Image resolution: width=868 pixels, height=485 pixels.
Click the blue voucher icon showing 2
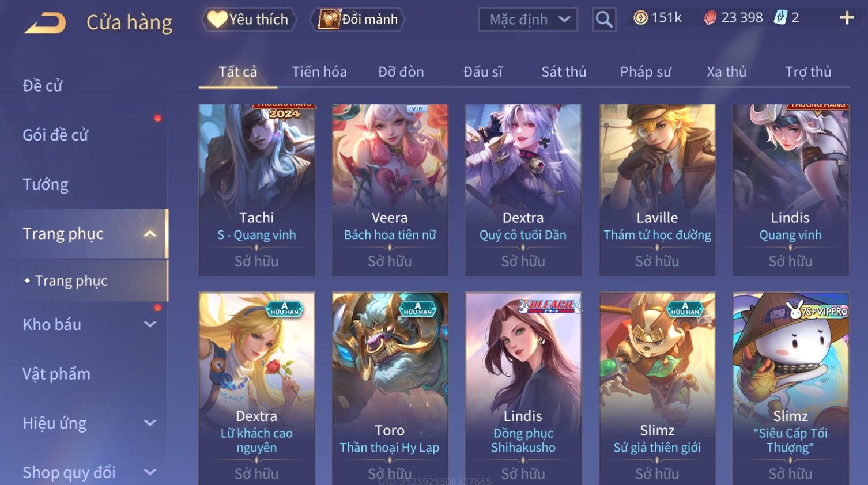[x=780, y=18]
